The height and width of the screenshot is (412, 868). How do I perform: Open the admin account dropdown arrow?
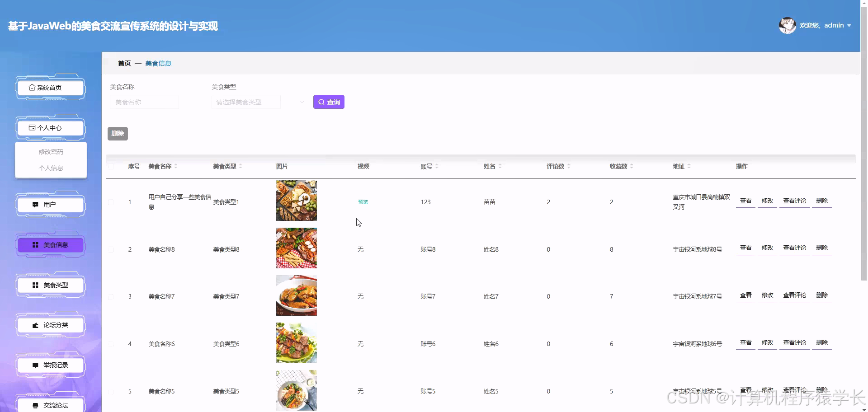(849, 26)
